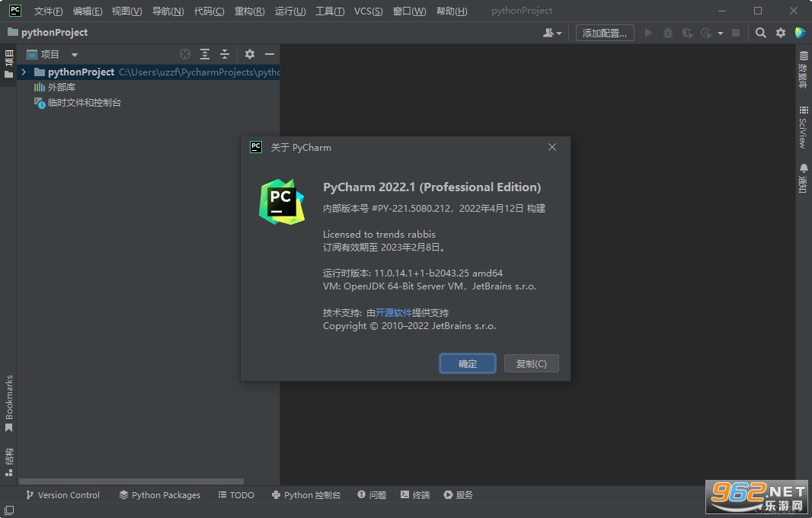The height and width of the screenshot is (518, 812).
Task: Open the 运行(U) menu
Action: 290,11
